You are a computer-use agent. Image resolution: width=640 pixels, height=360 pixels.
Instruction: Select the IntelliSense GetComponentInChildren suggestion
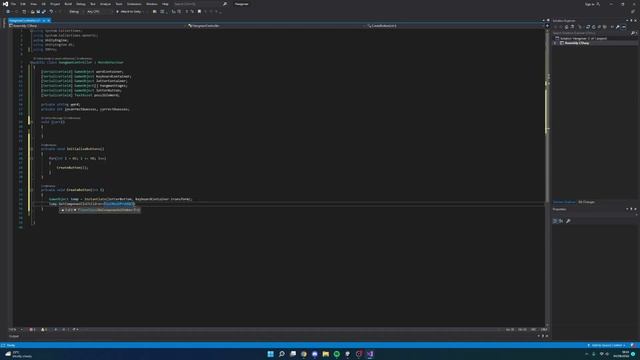point(100,210)
